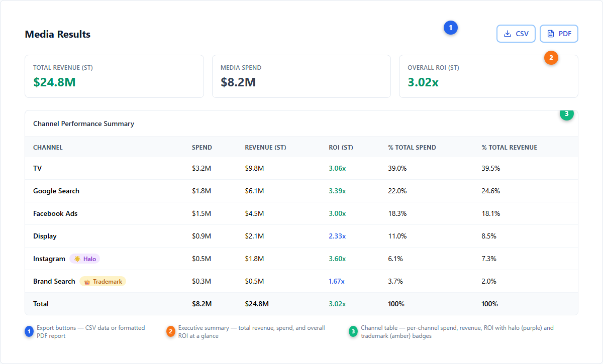Click Display's $0.9M spend cell
Screen dimensions: 603x364
point(202,236)
